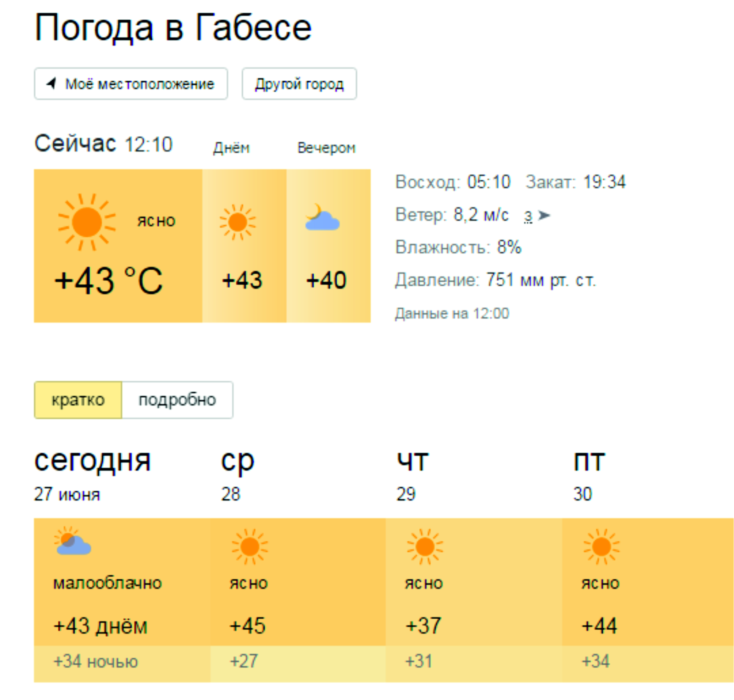This screenshot has height=700, width=734.
Task: Switch to the кратко view
Action: [78, 400]
